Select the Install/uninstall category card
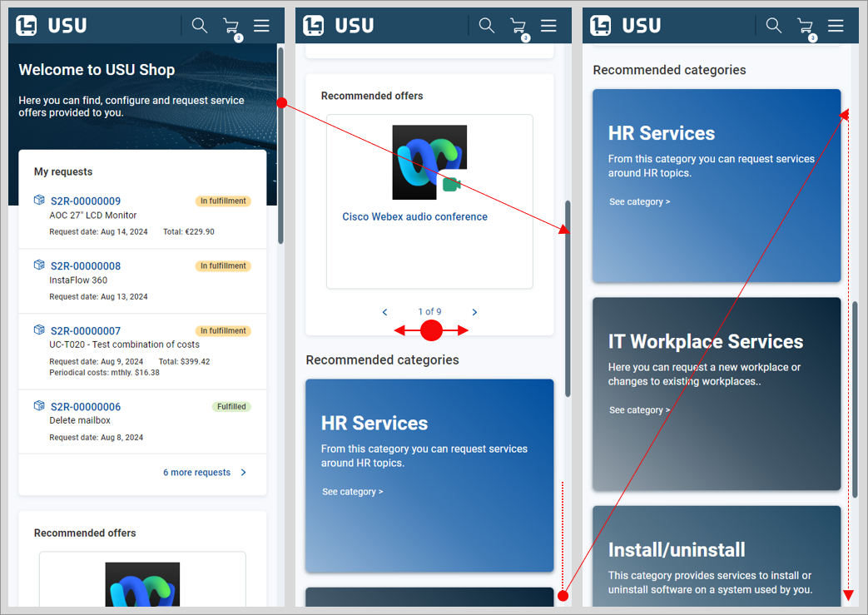The height and width of the screenshot is (615, 868). [x=717, y=558]
